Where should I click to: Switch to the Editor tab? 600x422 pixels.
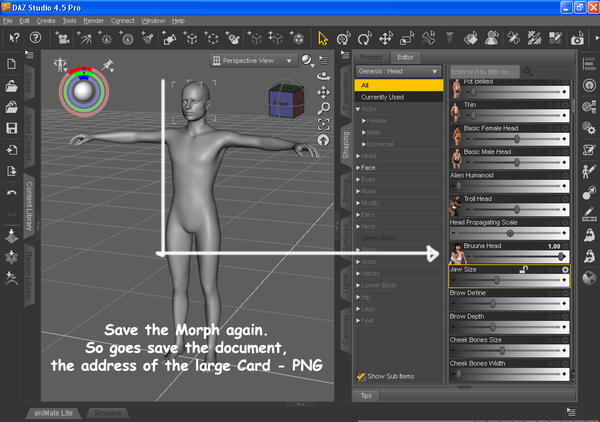(405, 57)
